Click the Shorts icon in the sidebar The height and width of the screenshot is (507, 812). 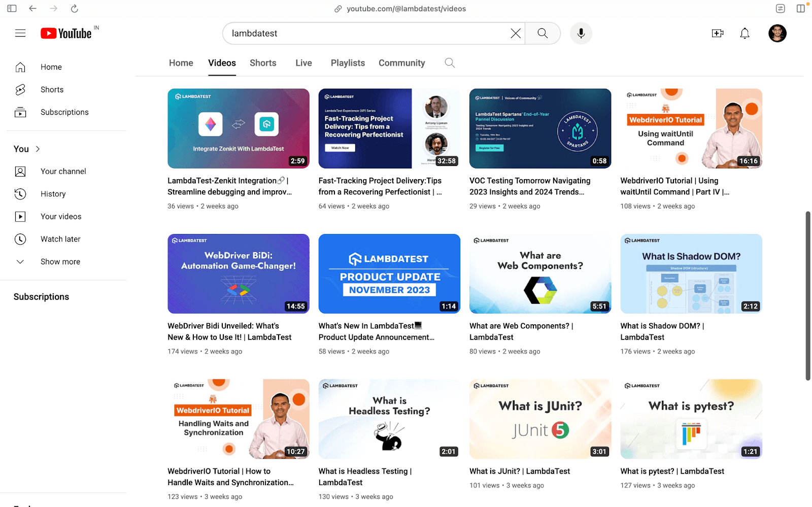coord(20,90)
